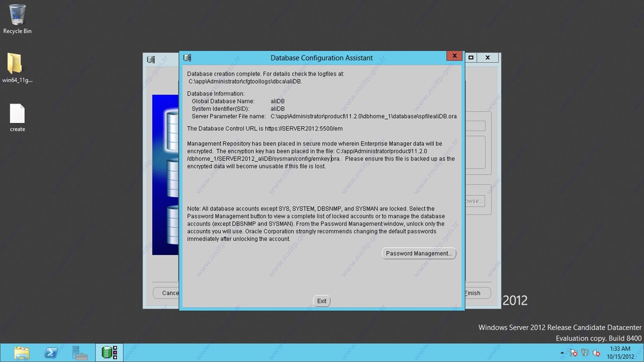644x362 pixels.
Task: Click Action Center flag icon
Action: click(573, 353)
